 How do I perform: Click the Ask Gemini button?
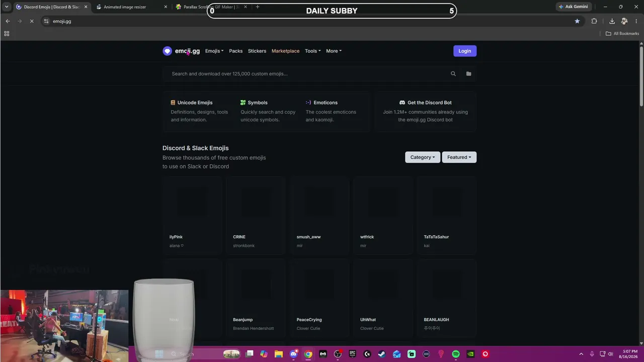tap(573, 7)
